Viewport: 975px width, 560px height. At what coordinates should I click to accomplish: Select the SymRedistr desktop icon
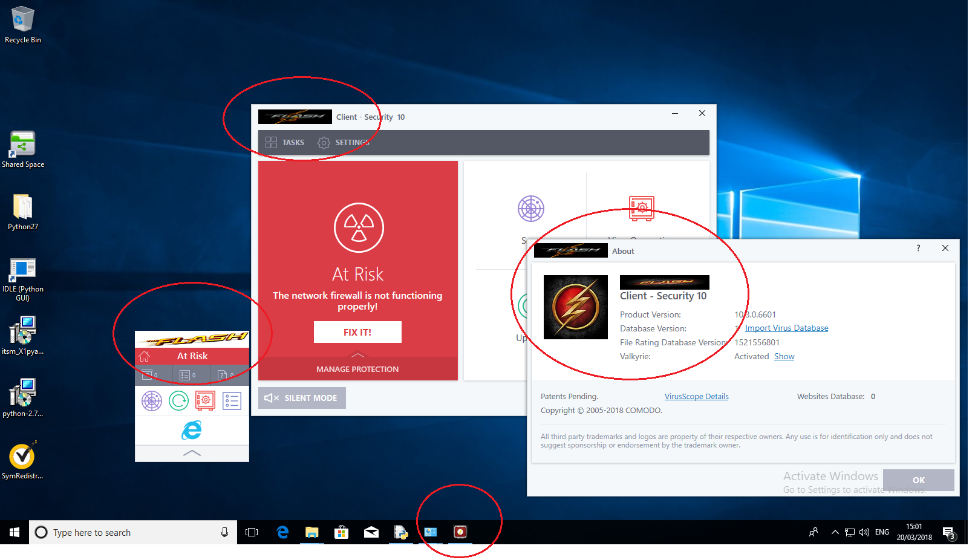tap(22, 460)
